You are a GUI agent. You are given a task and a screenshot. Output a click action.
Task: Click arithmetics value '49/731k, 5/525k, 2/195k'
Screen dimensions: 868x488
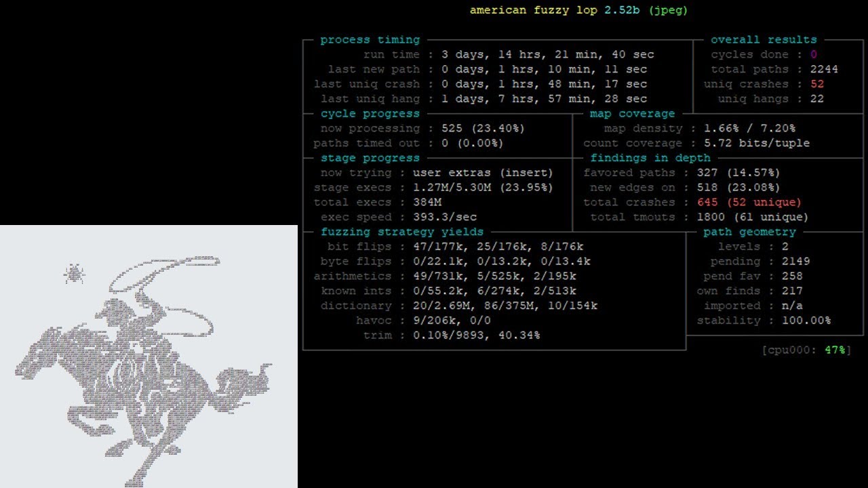[x=494, y=277]
